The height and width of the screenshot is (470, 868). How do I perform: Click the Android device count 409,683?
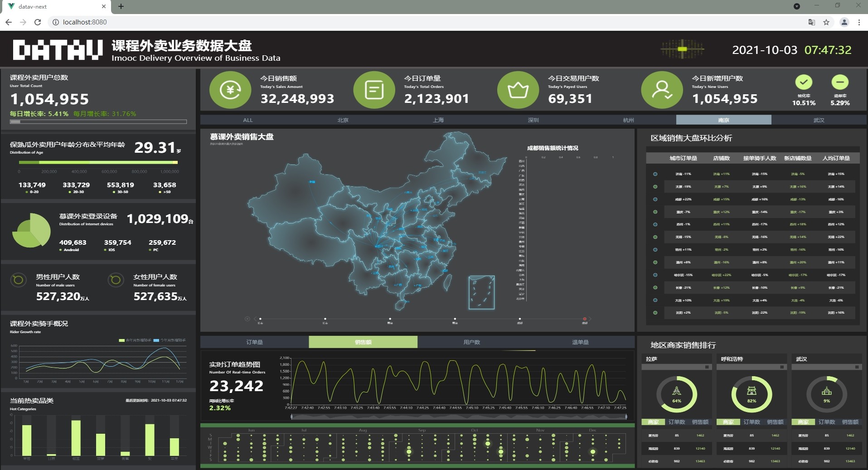tap(73, 242)
